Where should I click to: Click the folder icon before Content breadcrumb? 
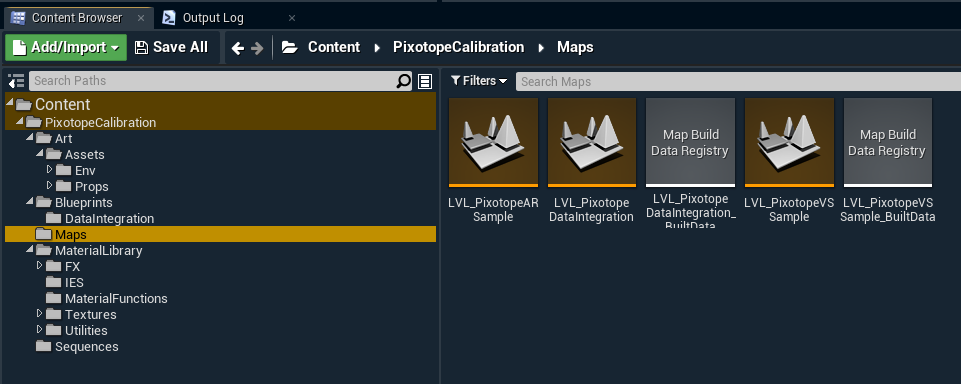coord(289,47)
